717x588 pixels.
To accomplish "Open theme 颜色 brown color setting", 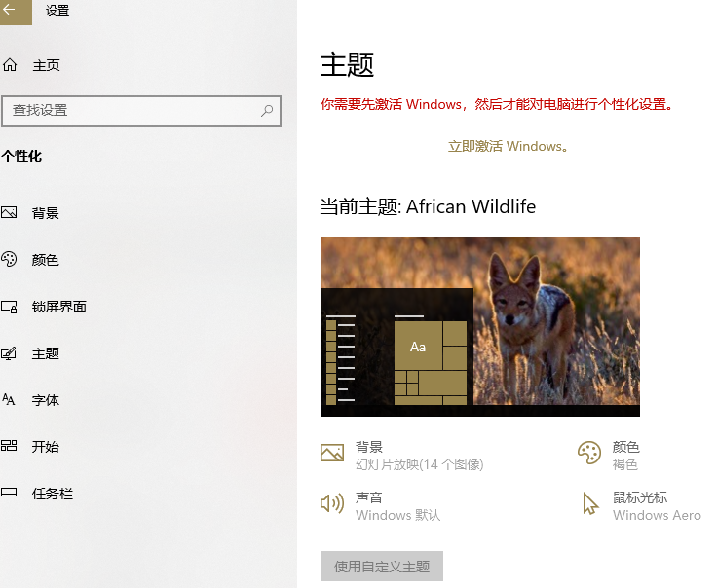I will (624, 456).
